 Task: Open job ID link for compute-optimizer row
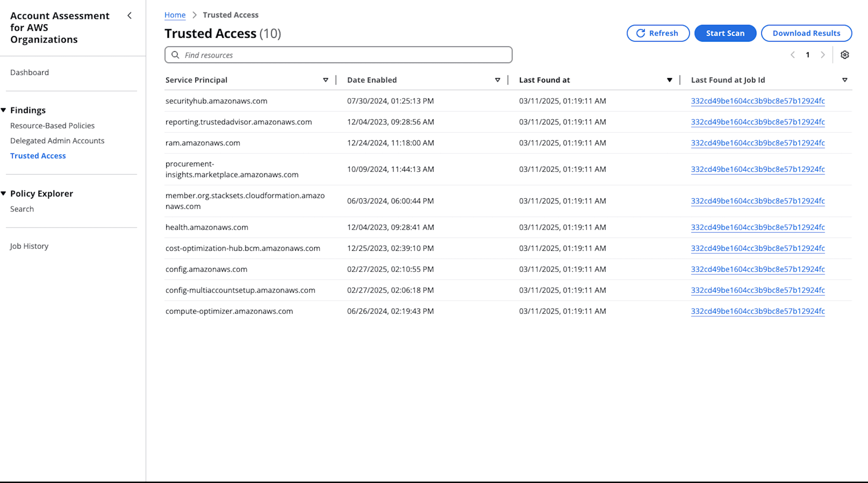click(x=758, y=311)
